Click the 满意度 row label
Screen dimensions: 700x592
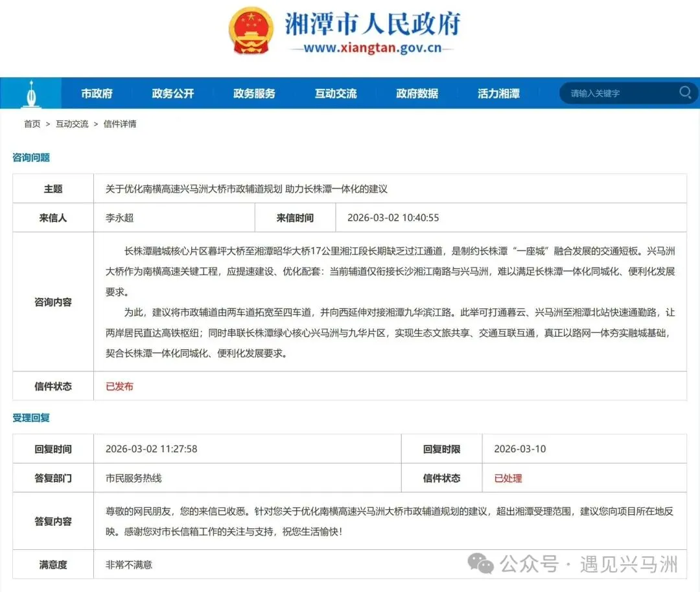click(x=53, y=565)
